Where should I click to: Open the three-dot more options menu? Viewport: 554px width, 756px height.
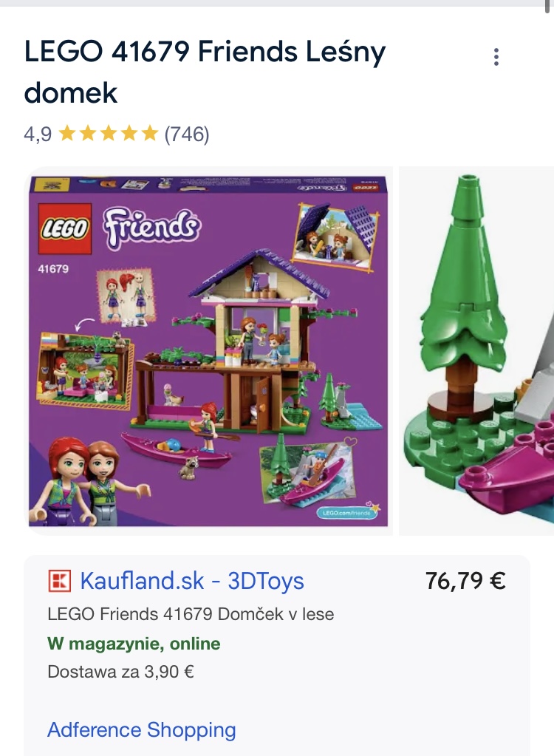[x=496, y=57]
